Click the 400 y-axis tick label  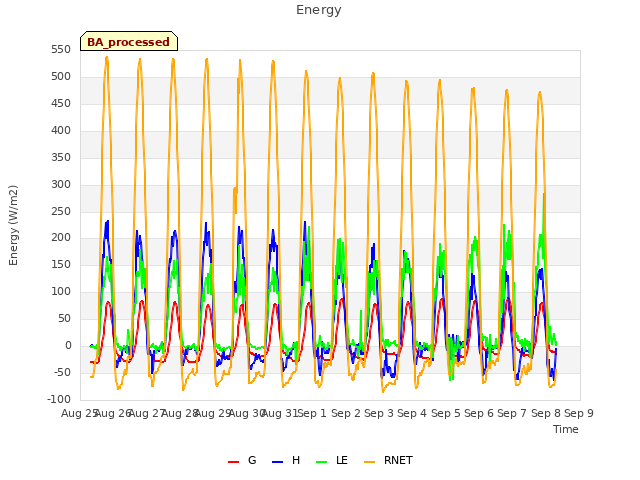61,131
